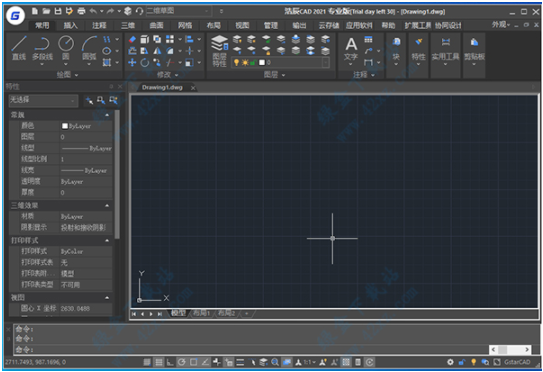Viewport: 543px width, 372px height.
Task: Expand the Annotation (注释) panel
Action: pos(364,75)
